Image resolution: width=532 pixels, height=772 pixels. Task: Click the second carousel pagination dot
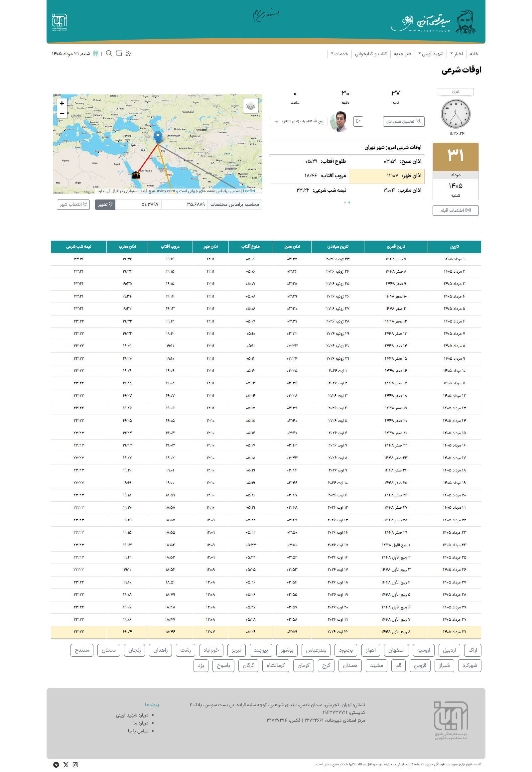tap(345, 202)
